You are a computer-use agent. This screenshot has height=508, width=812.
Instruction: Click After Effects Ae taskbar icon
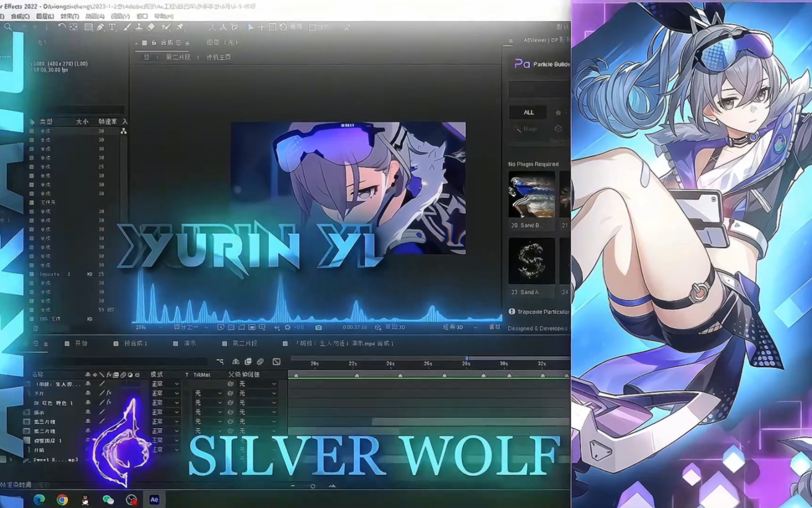pyautogui.click(x=154, y=499)
